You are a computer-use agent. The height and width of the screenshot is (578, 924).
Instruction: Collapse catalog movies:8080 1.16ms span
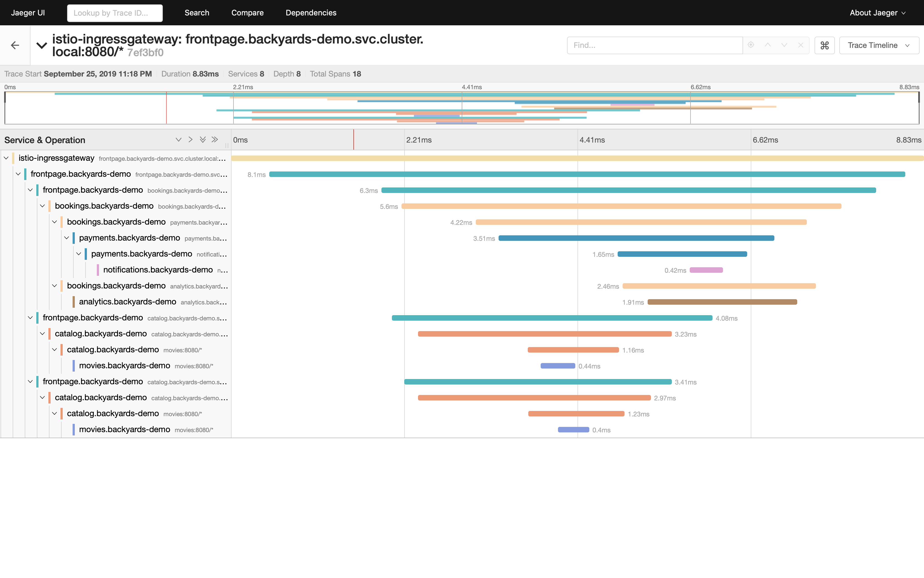tap(55, 349)
